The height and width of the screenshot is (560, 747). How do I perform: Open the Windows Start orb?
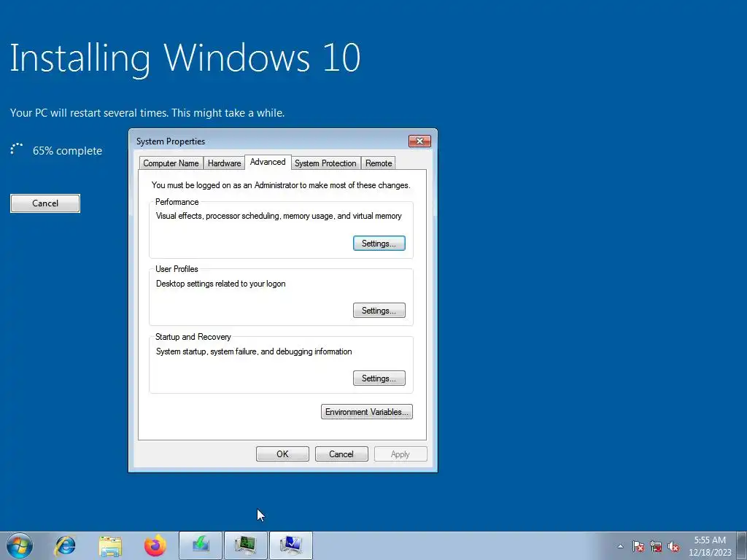tap(20, 545)
